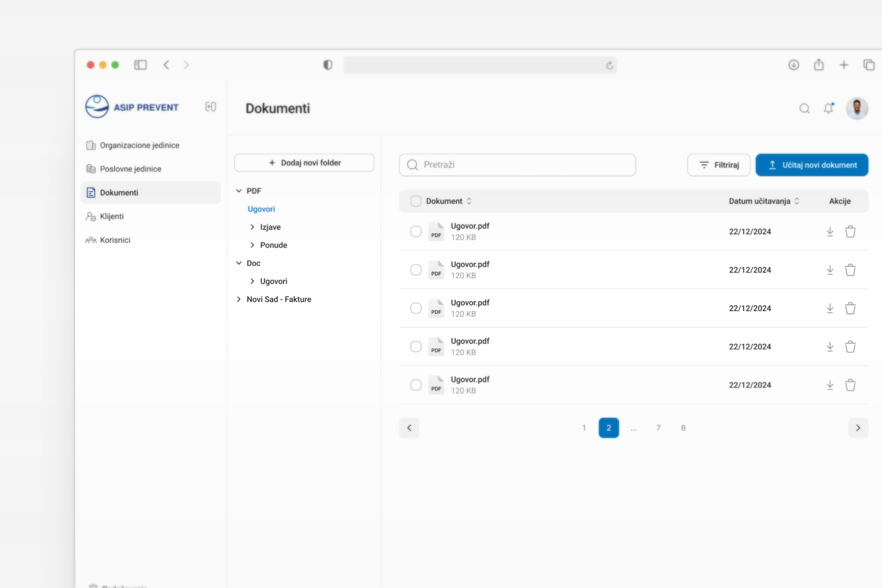Open the user profile avatar
The image size is (882, 588).
(x=857, y=108)
